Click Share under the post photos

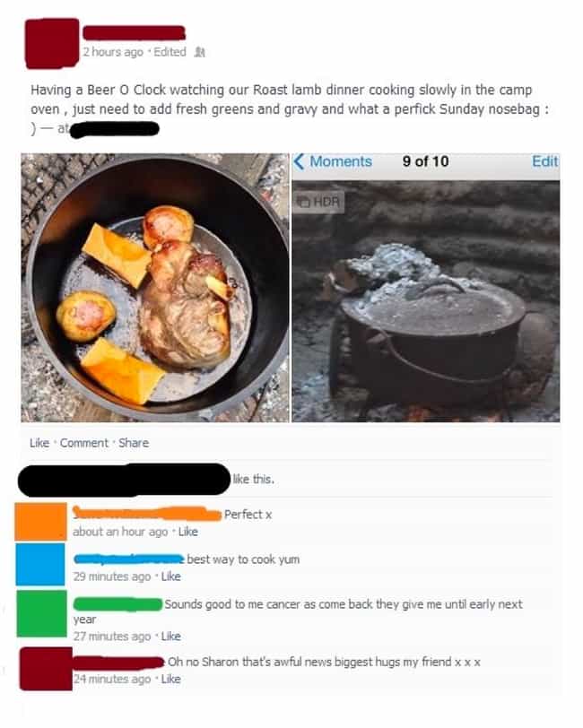[134, 443]
